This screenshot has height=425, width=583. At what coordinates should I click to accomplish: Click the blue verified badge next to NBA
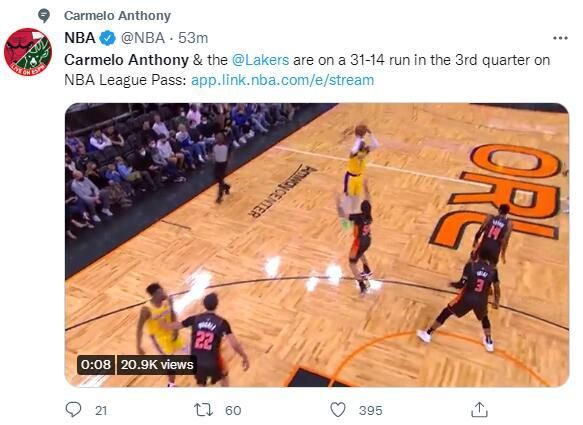coord(107,38)
